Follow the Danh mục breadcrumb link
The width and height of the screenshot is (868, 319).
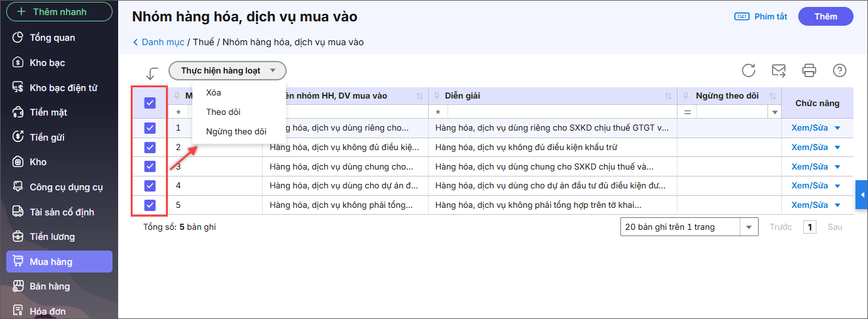[163, 42]
